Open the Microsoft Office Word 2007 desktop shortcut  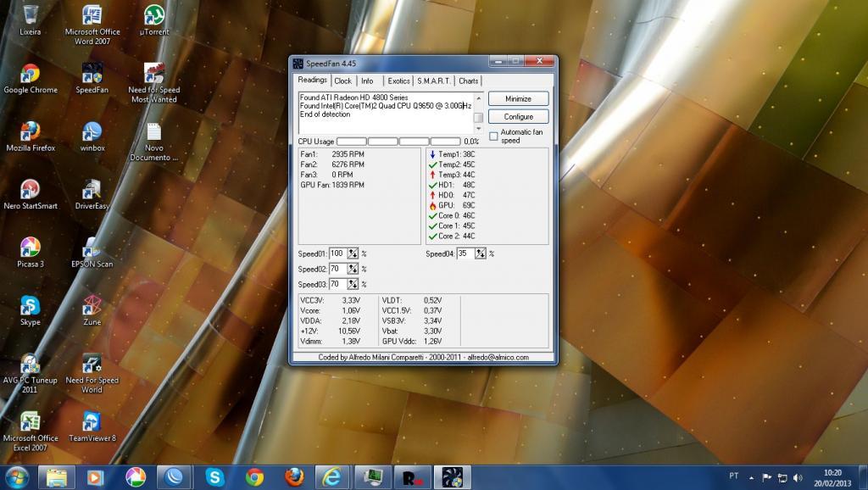pyautogui.click(x=92, y=25)
